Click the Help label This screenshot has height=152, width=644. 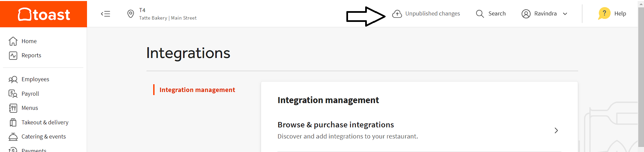pos(620,13)
